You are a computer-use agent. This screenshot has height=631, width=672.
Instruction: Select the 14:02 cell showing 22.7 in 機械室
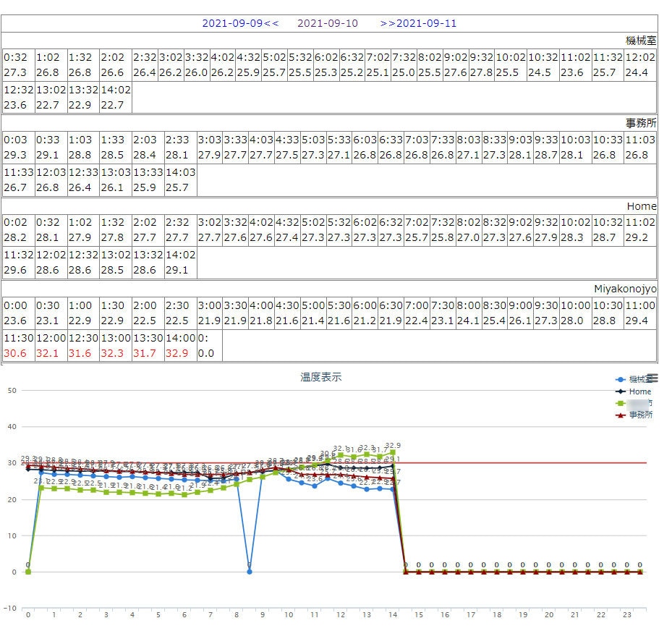[116, 97]
